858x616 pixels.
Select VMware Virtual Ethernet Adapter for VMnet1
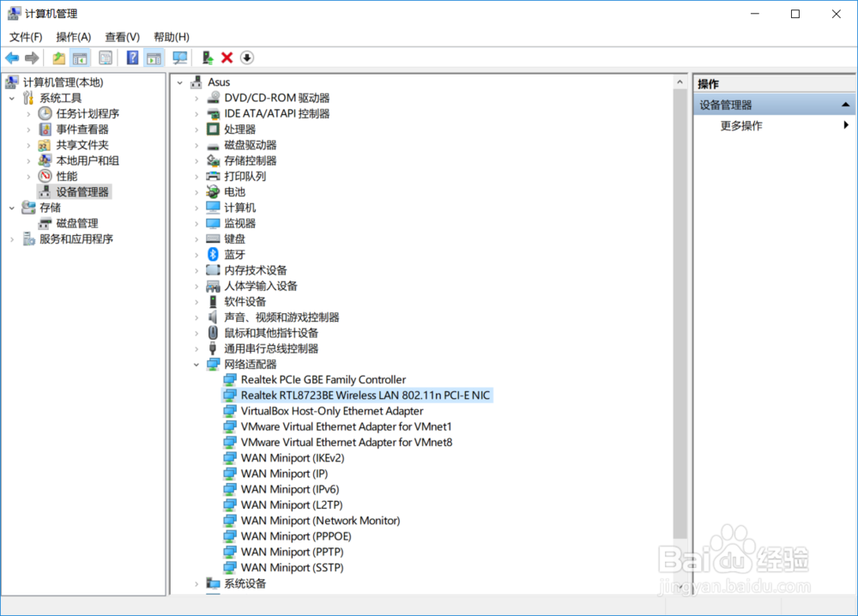click(x=347, y=426)
